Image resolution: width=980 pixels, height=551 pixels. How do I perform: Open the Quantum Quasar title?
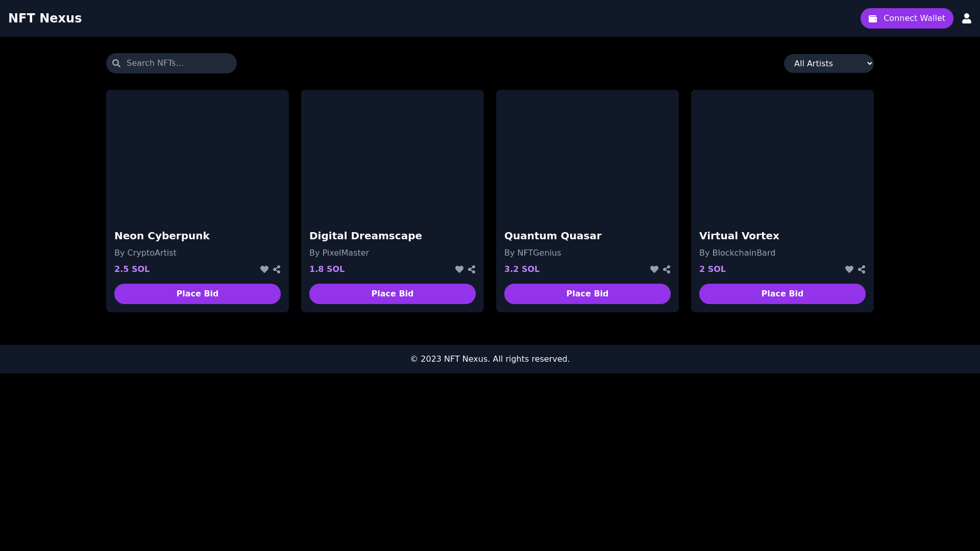(553, 236)
